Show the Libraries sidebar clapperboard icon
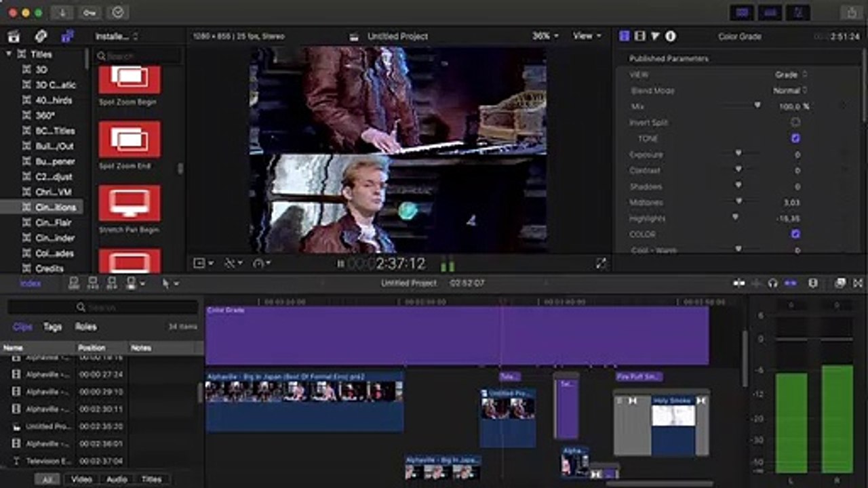Screen dimensions: 868x488 14,37
